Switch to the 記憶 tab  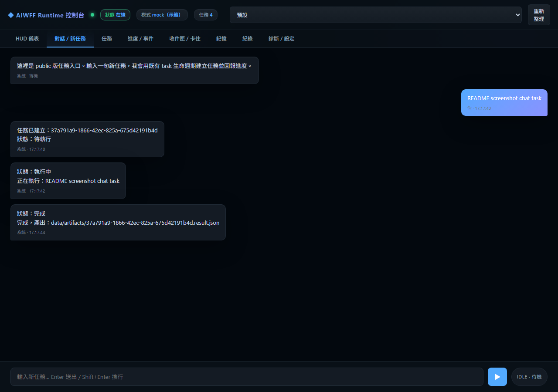pos(221,39)
